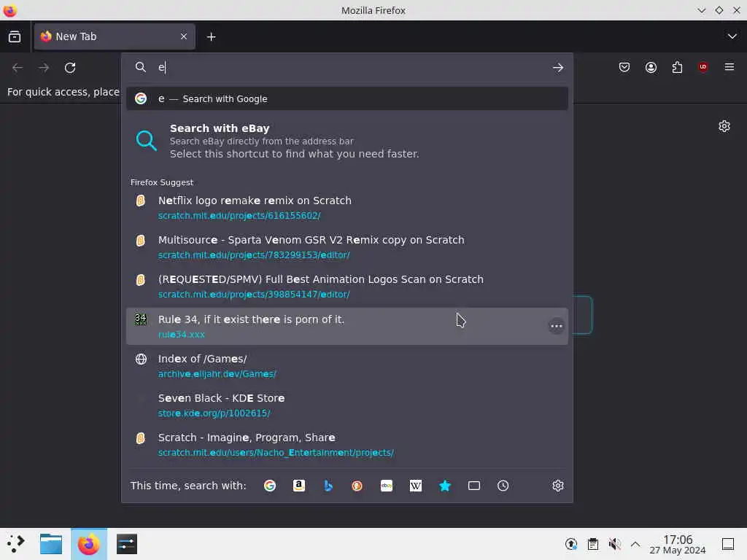
Task: Open System Settings in taskbar
Action: tap(127, 544)
